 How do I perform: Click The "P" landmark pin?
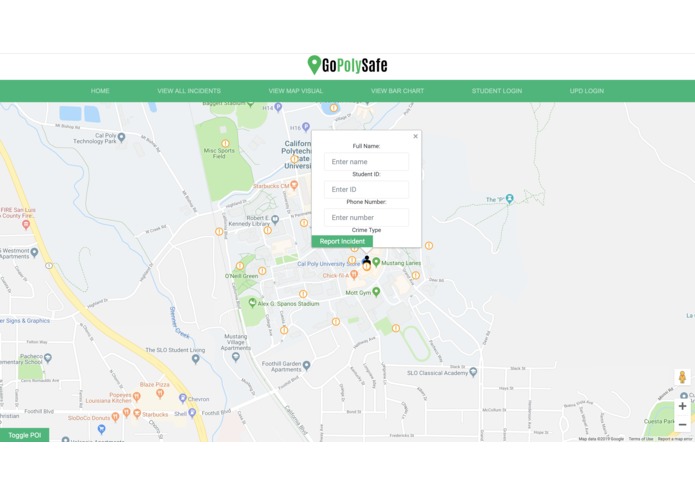510,198
